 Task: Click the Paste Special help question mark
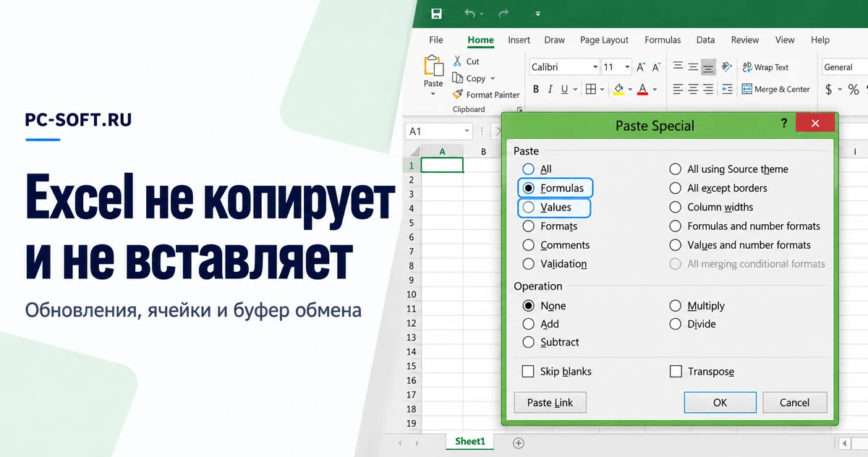pos(784,124)
